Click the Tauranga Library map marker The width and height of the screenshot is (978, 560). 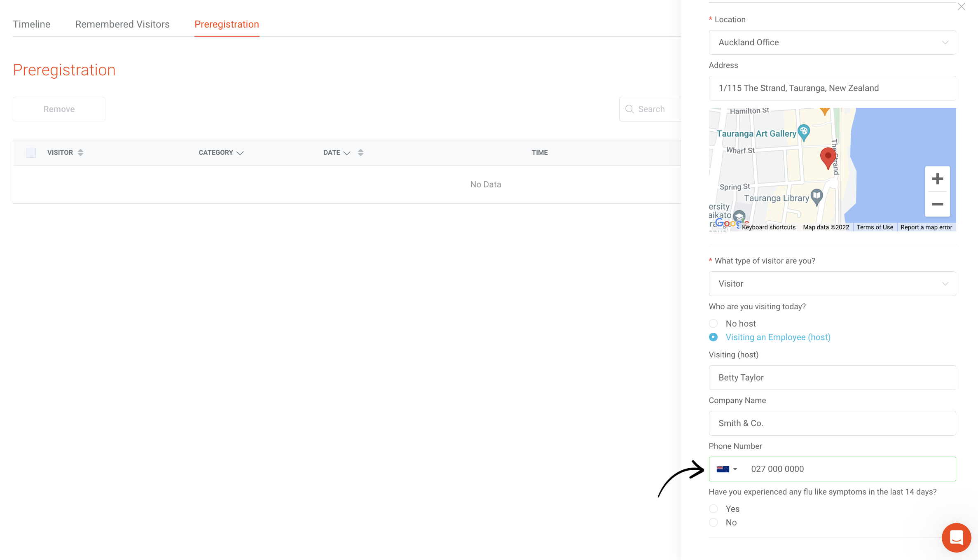click(x=817, y=197)
